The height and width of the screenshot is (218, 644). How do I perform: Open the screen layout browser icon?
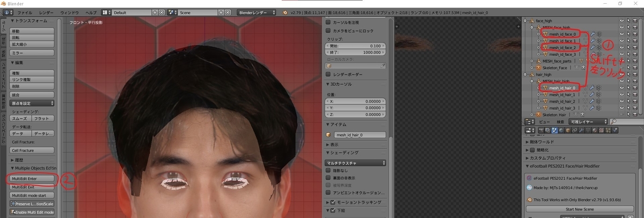tap(105, 12)
